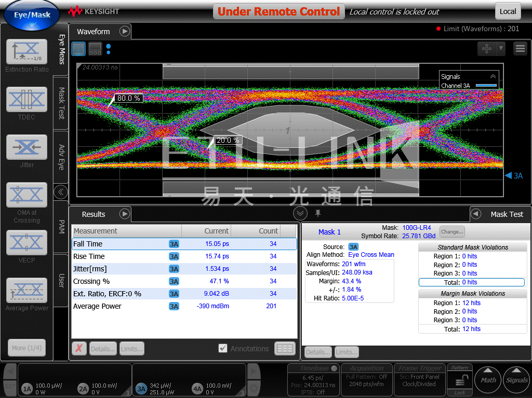
Task: Open the hamburger menu in waveform area
Action: coord(520,48)
